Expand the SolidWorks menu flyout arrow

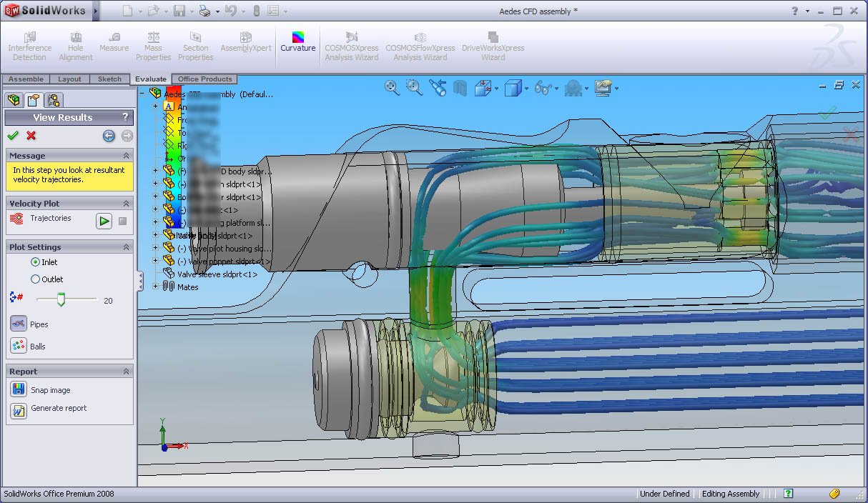coord(96,11)
